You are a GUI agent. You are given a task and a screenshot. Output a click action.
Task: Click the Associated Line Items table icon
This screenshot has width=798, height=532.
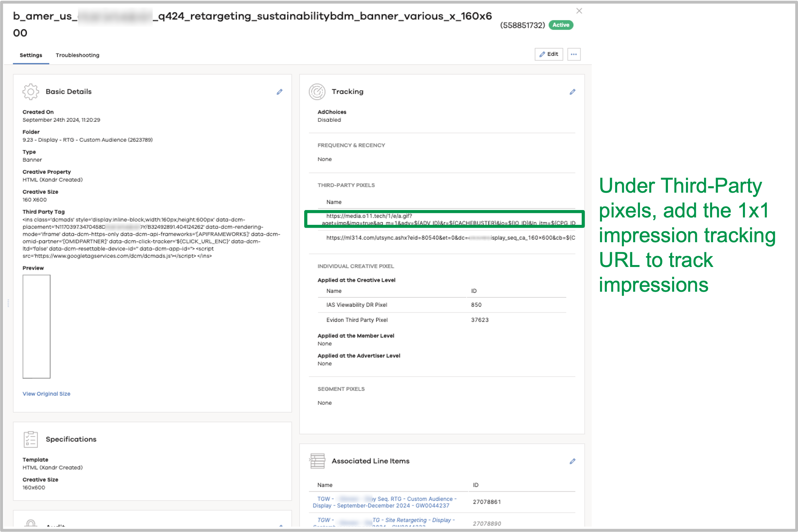point(317,461)
